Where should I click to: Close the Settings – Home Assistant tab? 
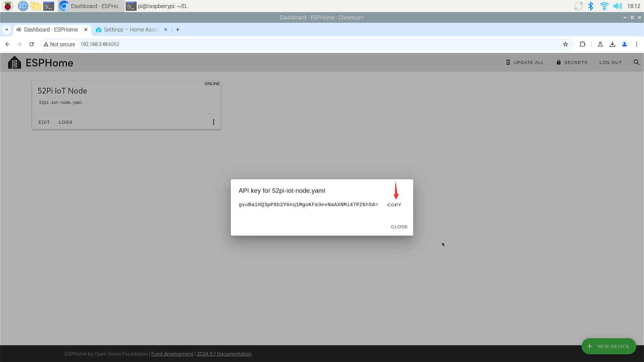[165, 29]
